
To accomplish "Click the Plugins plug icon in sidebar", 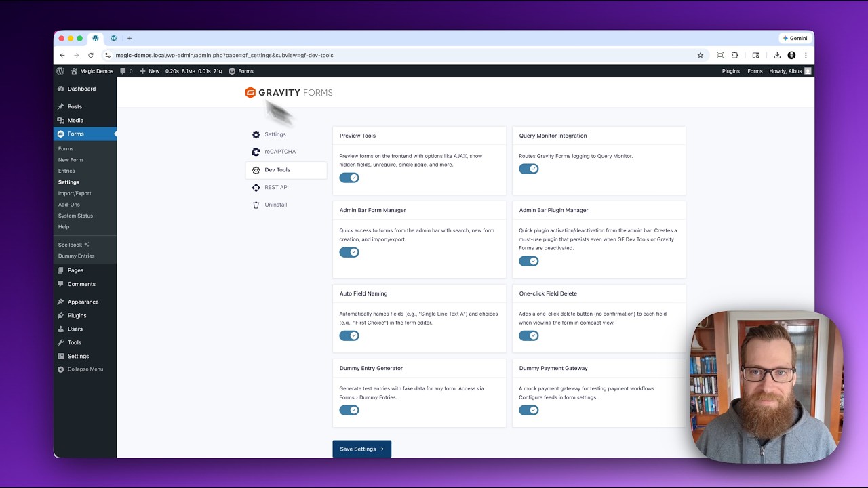I will (61, 315).
